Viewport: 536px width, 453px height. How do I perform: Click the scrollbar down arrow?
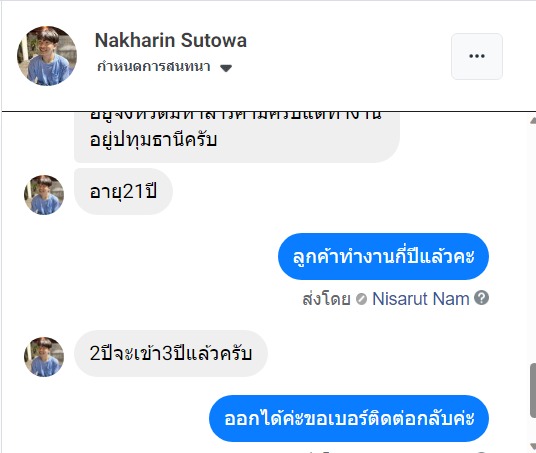[x=533, y=447]
